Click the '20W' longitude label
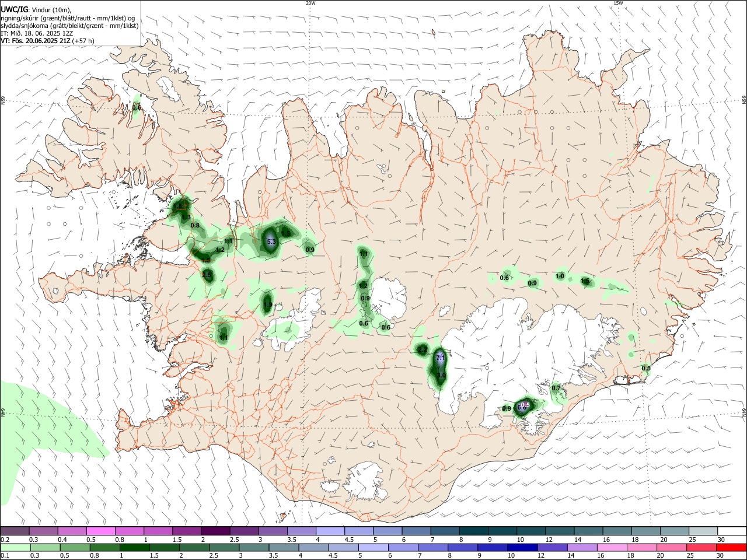The width and height of the screenshot is (747, 560). [x=311, y=3]
